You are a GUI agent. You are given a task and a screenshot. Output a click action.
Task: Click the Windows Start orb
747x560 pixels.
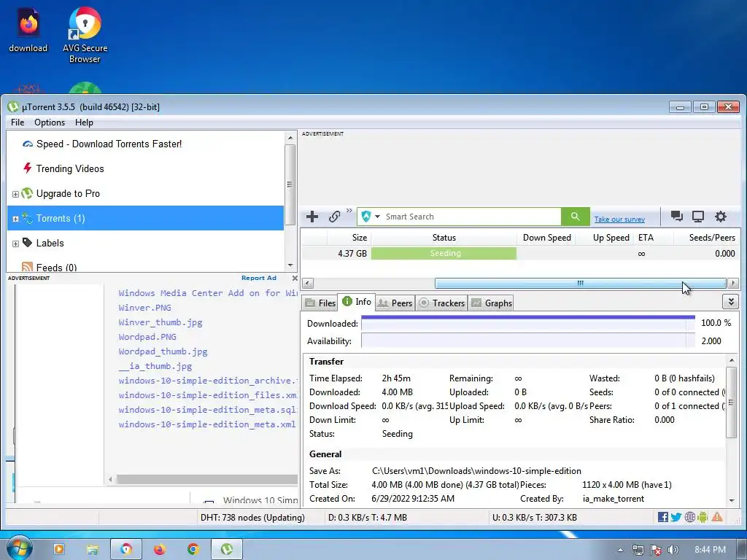point(18,549)
